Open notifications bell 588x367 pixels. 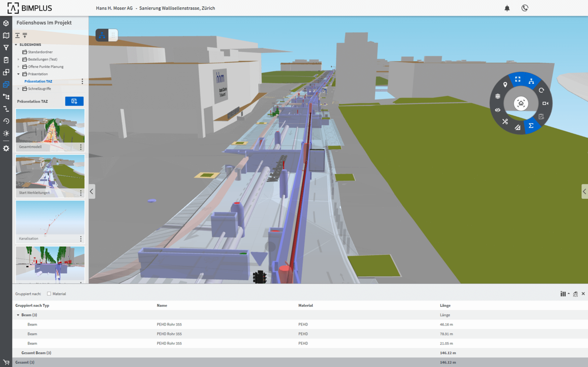click(x=507, y=8)
